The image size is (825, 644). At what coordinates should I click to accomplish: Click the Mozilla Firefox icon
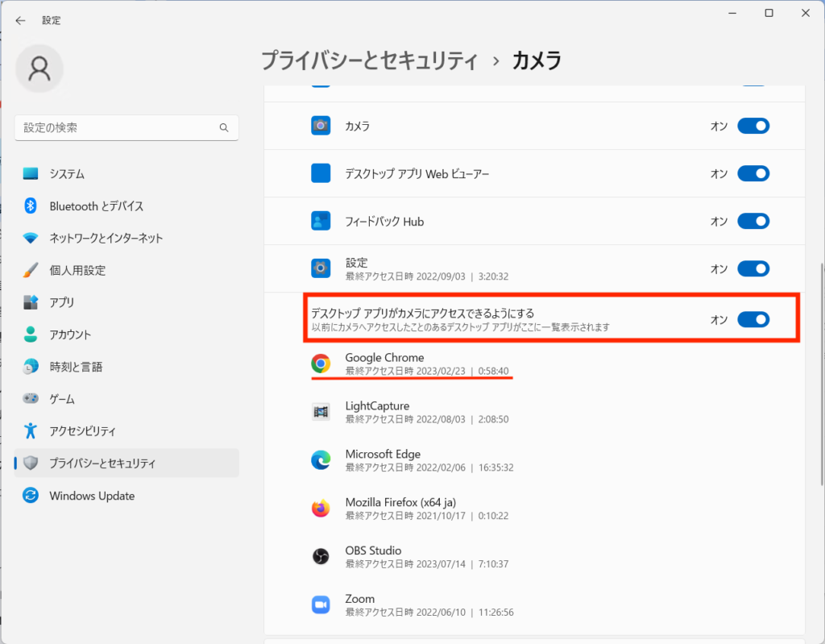321,509
